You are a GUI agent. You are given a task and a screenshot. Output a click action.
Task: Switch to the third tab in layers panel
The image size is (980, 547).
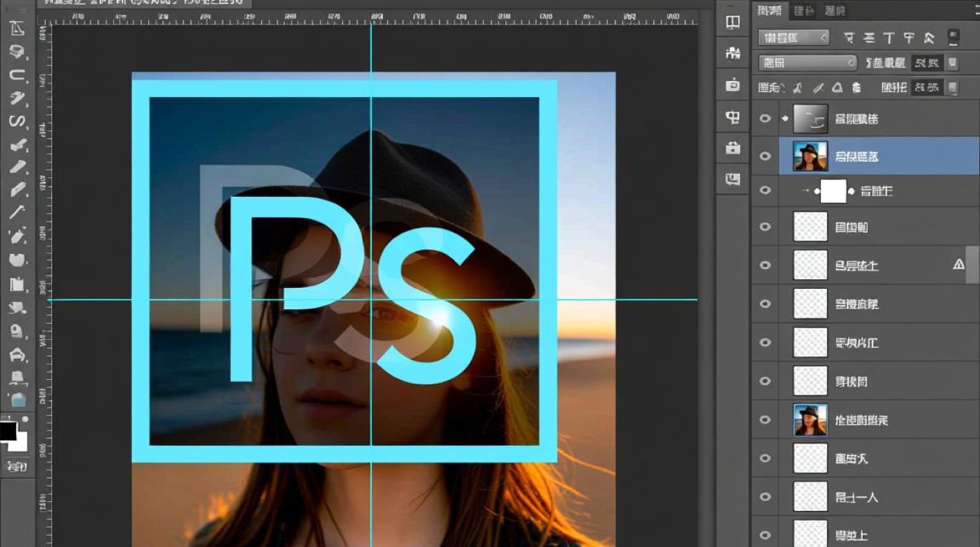coord(835,10)
